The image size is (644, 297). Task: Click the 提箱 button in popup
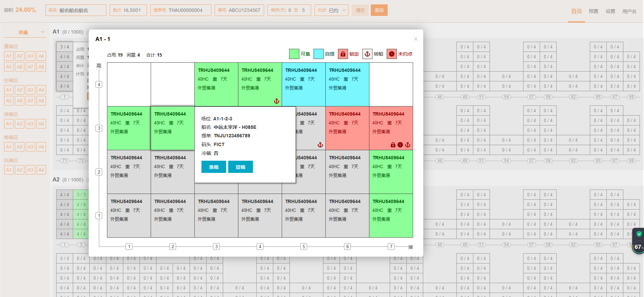point(240,167)
